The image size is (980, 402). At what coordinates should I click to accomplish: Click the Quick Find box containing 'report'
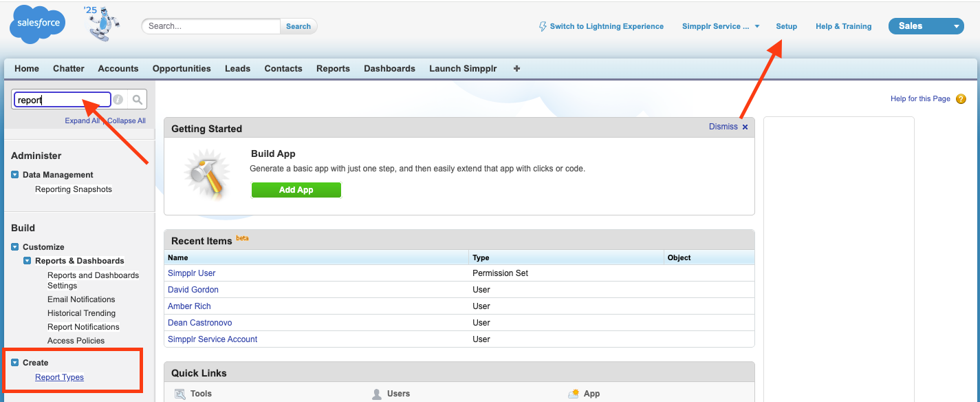62,100
